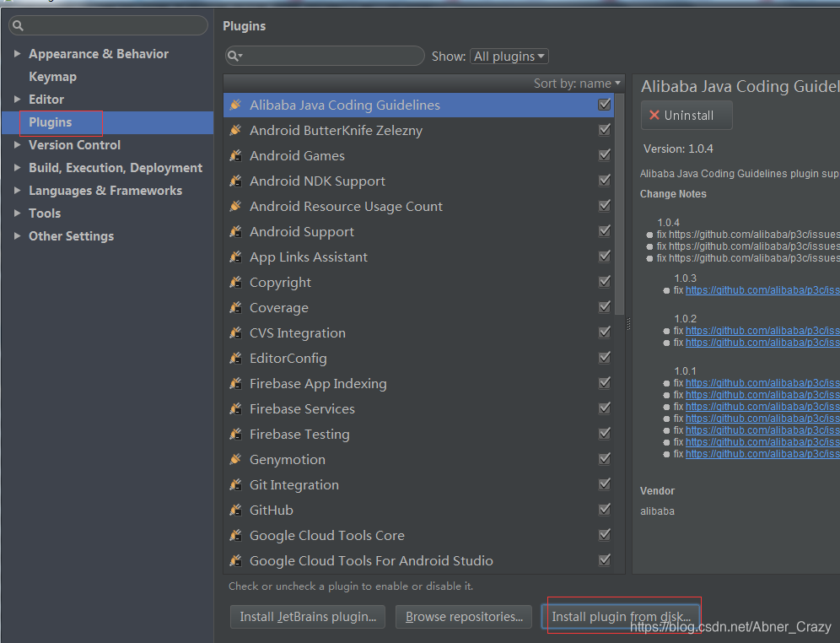Click the settings search input field
The height and width of the screenshot is (643, 840).
point(108,25)
